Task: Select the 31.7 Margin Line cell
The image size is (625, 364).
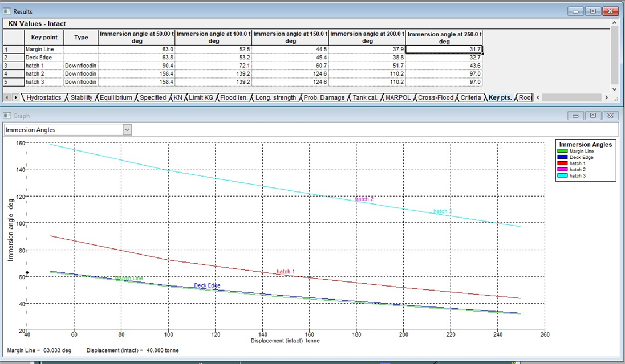Action: (444, 50)
